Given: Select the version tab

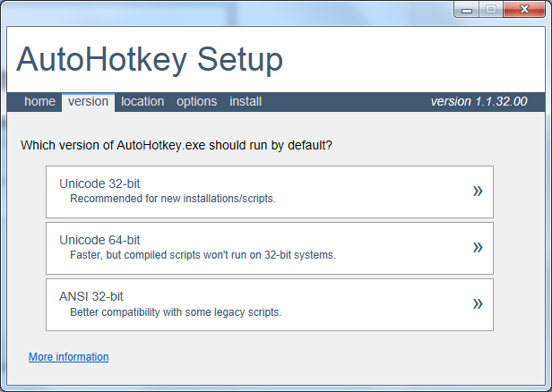Looking at the screenshot, I should click(x=88, y=102).
